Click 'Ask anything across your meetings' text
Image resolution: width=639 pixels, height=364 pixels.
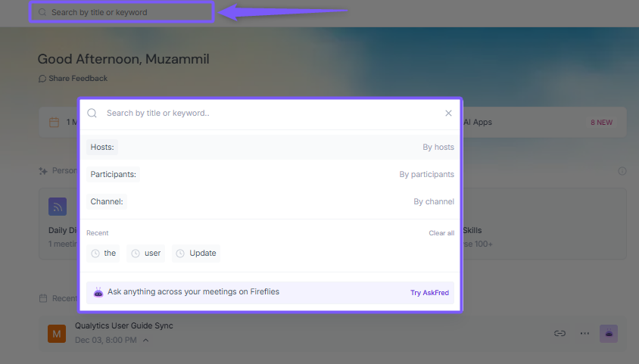pyautogui.click(x=193, y=292)
